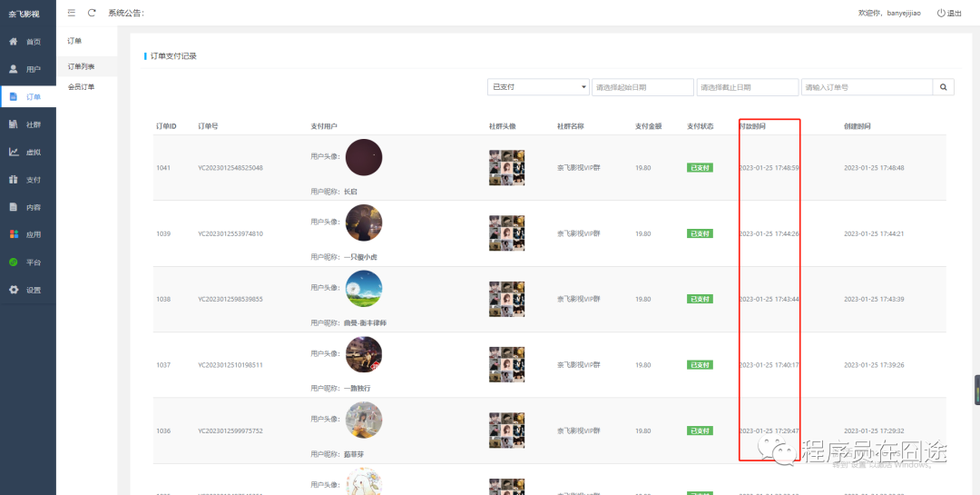980x495 pixels.
Task: Open the 虚拟 chart icon in sidebar
Action: [x=14, y=152]
